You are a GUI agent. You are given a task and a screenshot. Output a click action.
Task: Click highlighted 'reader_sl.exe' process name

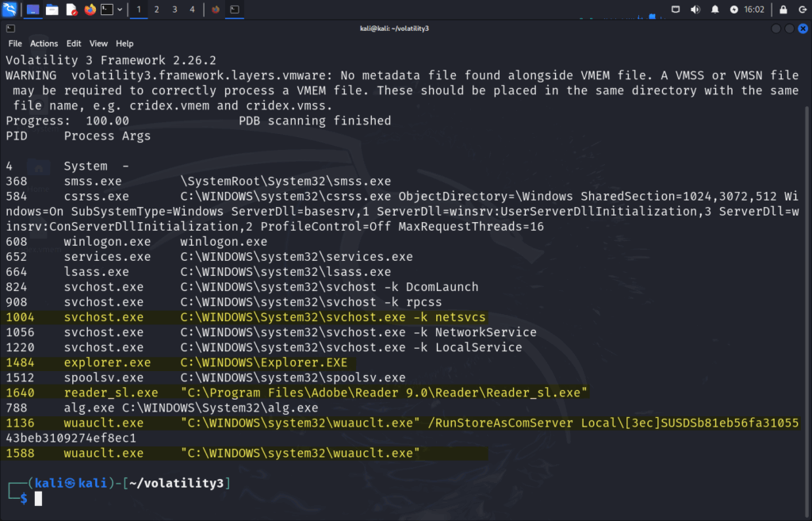pos(111,393)
